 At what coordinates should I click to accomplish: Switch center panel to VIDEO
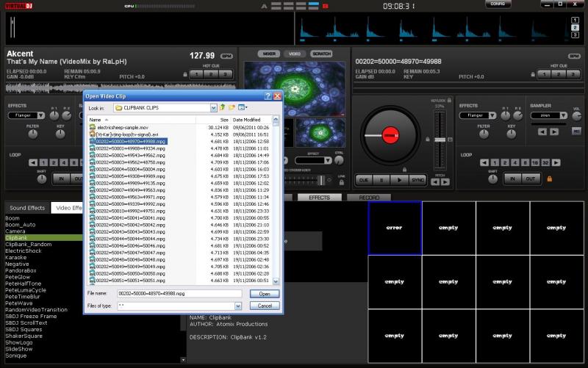pyautogui.click(x=295, y=54)
